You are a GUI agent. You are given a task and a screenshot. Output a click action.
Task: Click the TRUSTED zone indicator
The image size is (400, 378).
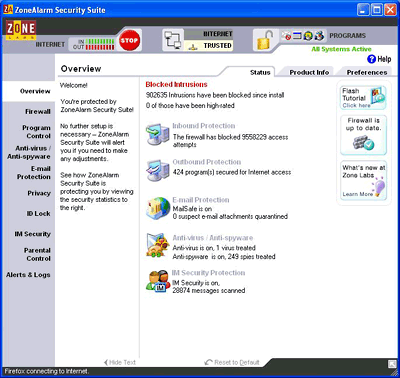tap(209, 46)
